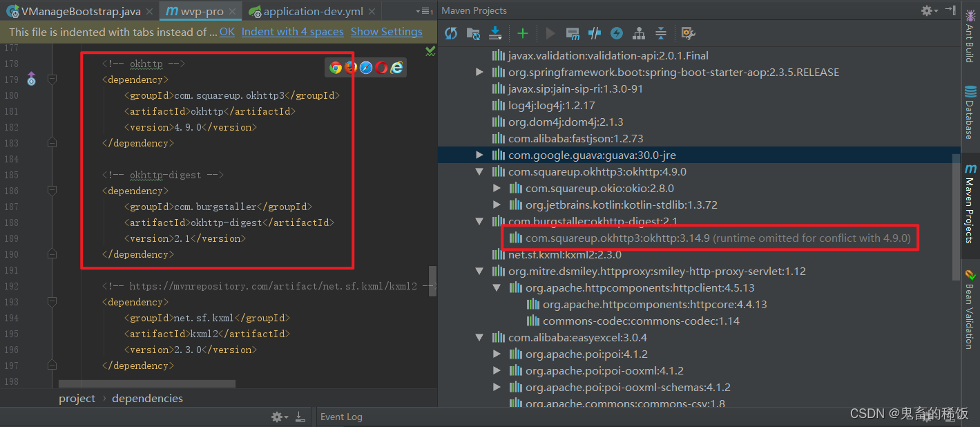Viewport: 980px width, 427px height.
Task: Open preview in Firefox browser icon
Action: pyautogui.click(x=351, y=67)
